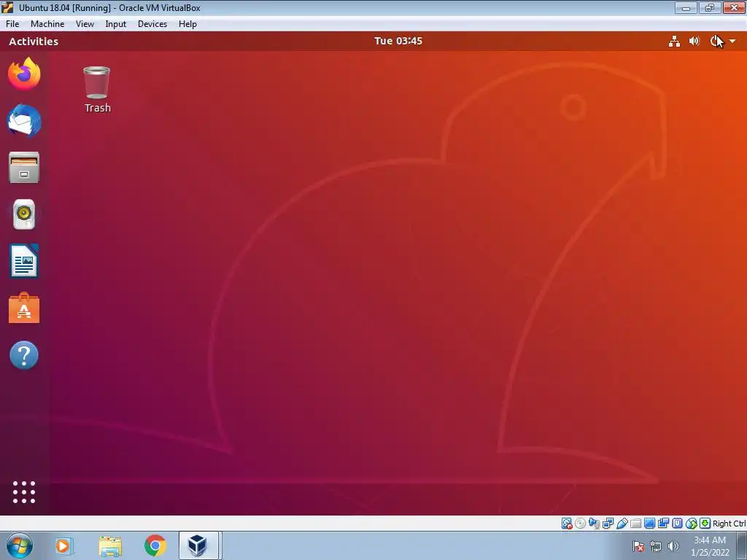Viewport: 747px width, 560px height.
Task: Open VirtualBox Help menu
Action: (x=187, y=24)
